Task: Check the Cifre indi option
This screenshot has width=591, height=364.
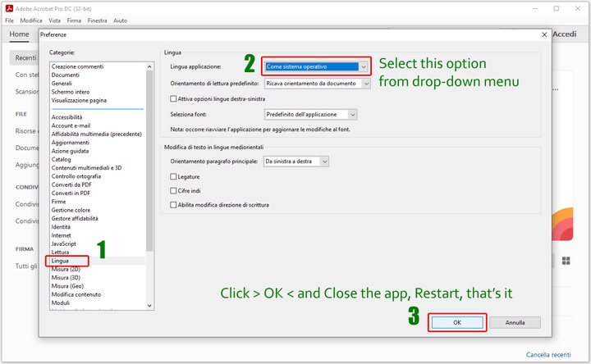Action: [x=173, y=190]
